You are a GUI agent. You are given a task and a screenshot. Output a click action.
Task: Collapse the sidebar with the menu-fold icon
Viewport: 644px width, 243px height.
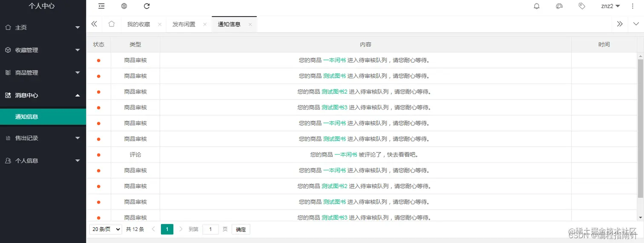tap(101, 6)
